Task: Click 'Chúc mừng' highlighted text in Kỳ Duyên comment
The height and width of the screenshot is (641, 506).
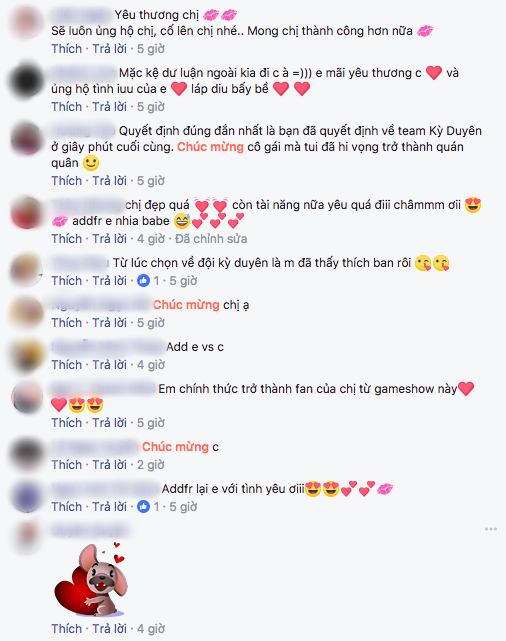Action: (x=210, y=147)
